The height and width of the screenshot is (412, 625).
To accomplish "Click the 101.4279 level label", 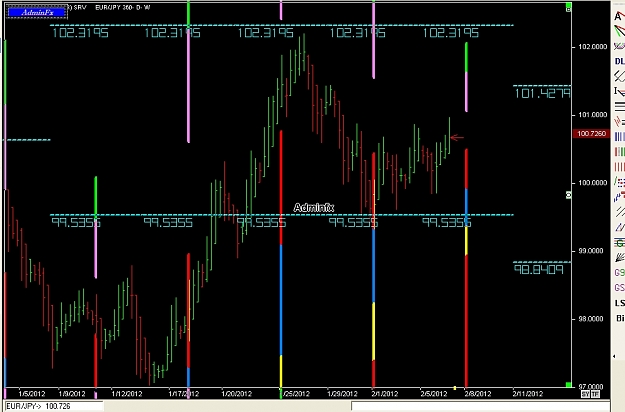I will [542, 94].
